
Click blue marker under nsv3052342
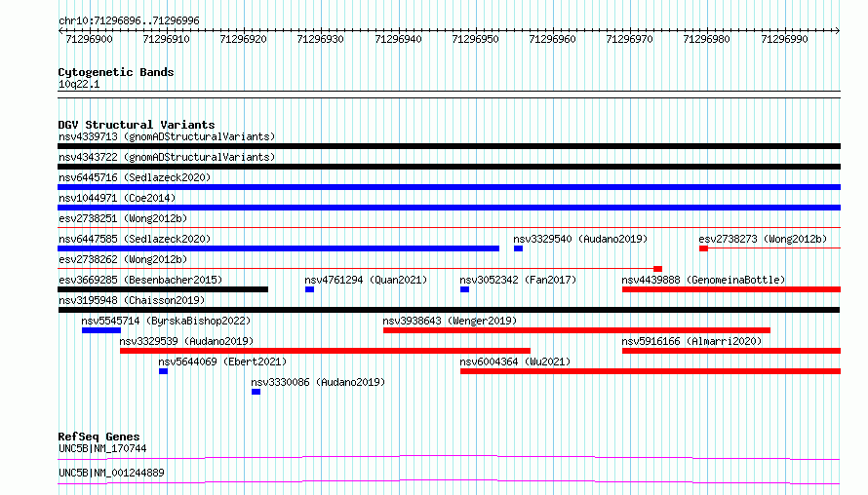point(464,289)
